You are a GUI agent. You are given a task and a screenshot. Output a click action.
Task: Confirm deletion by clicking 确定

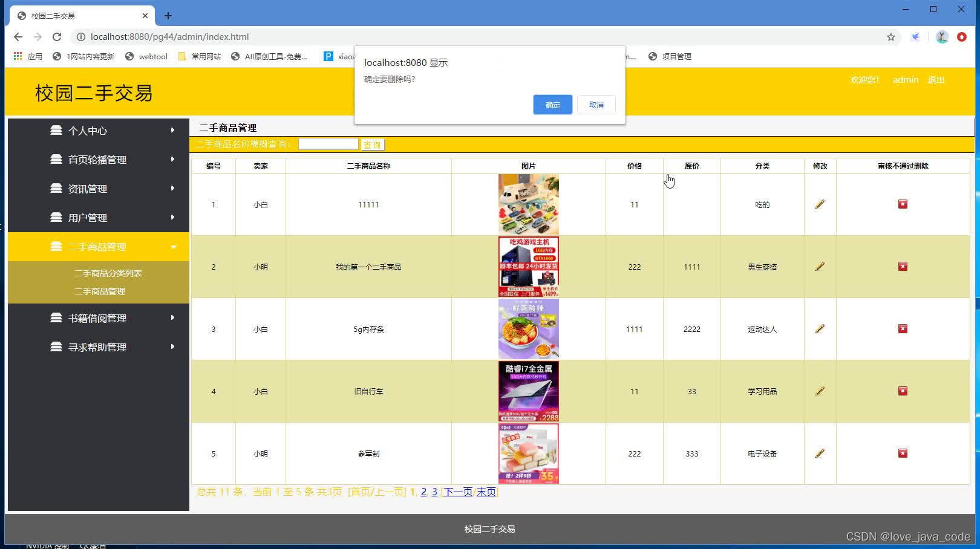(x=552, y=105)
